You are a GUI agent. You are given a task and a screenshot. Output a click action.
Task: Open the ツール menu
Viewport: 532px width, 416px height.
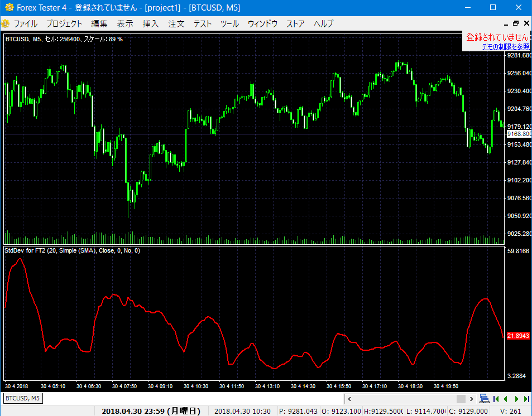pyautogui.click(x=229, y=24)
